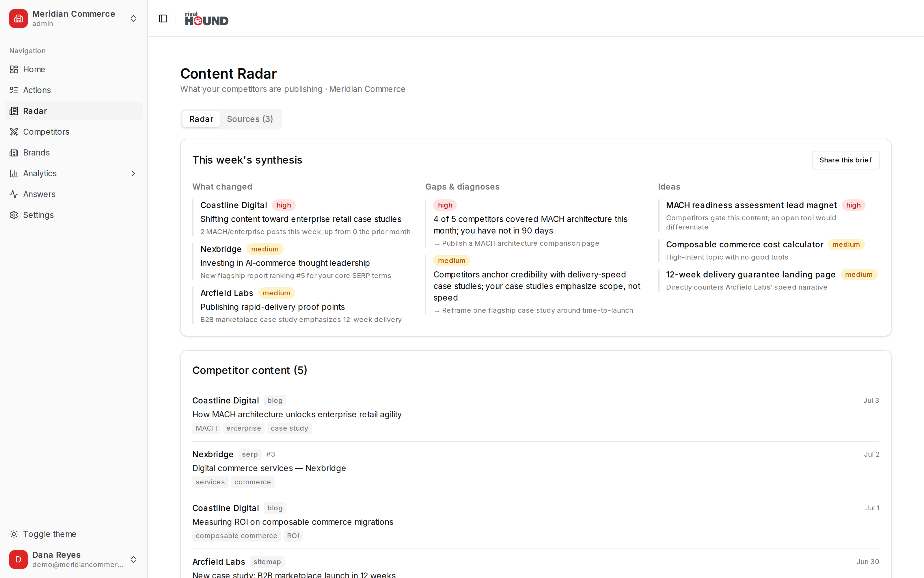Viewport: 924px width, 578px height.
Task: Click the Dana Reyes avatar
Action: pyautogui.click(x=18, y=559)
